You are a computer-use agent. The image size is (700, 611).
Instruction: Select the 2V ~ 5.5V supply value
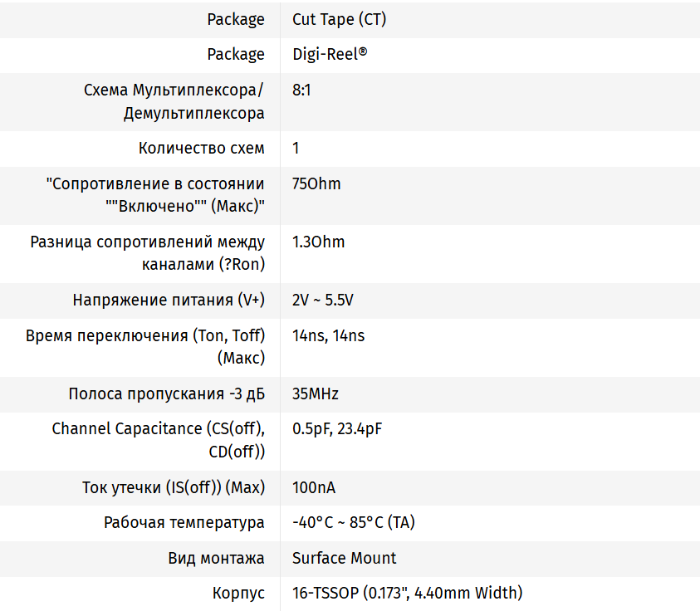point(328,301)
